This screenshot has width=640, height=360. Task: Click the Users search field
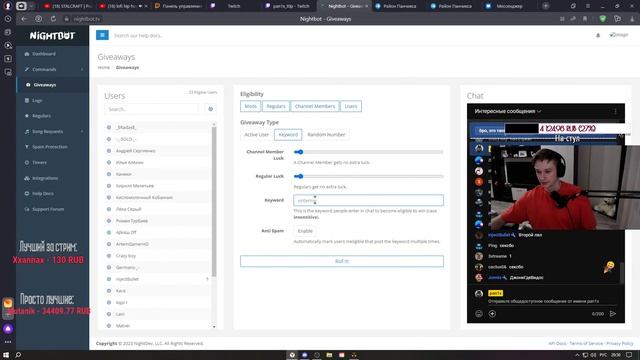point(151,109)
